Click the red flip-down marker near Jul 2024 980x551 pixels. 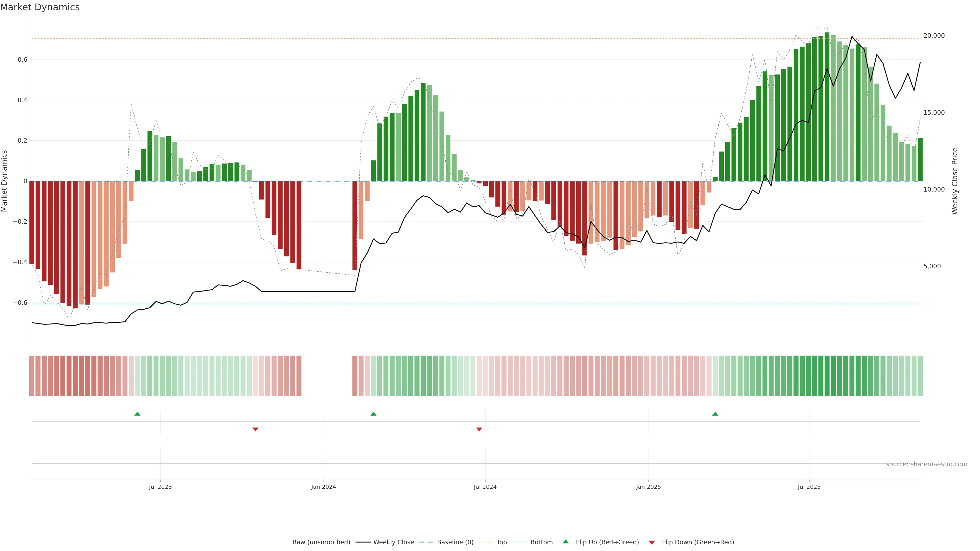tap(479, 429)
